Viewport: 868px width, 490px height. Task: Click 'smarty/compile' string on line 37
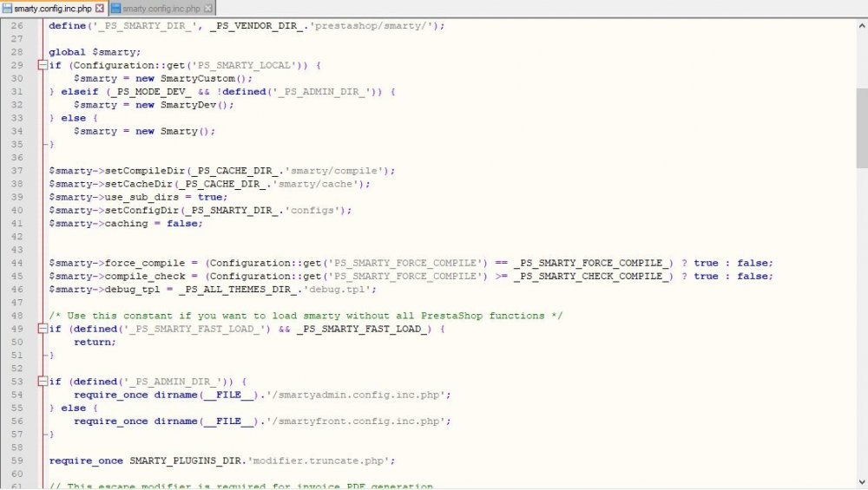334,171
